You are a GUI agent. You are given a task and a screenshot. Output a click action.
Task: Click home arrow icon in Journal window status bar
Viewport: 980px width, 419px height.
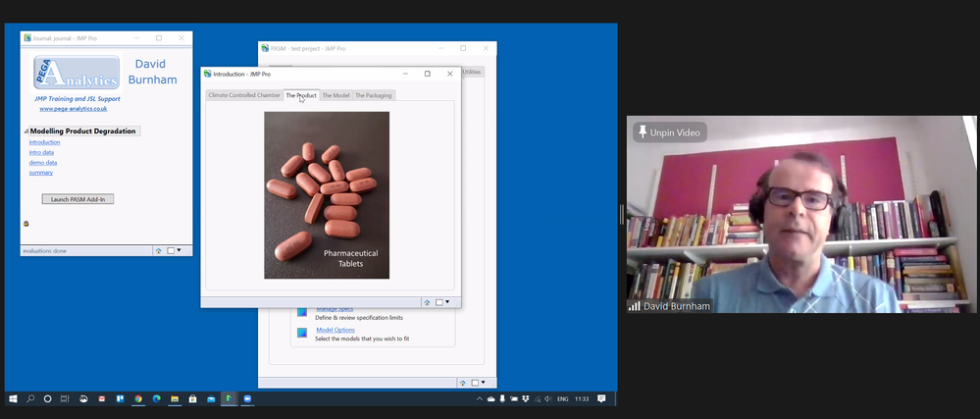pos(159,251)
